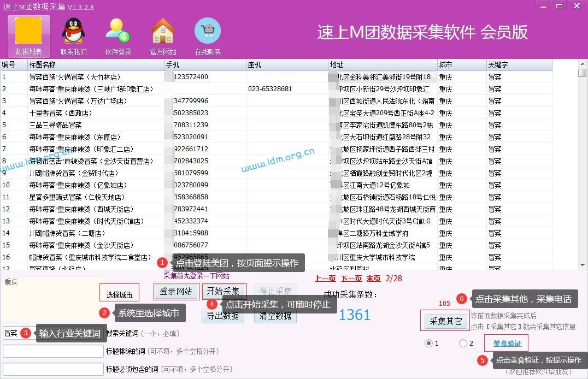Select row 川魂帽牌货冒菜（二塘店）
588x379 pixels.
(x=277, y=233)
